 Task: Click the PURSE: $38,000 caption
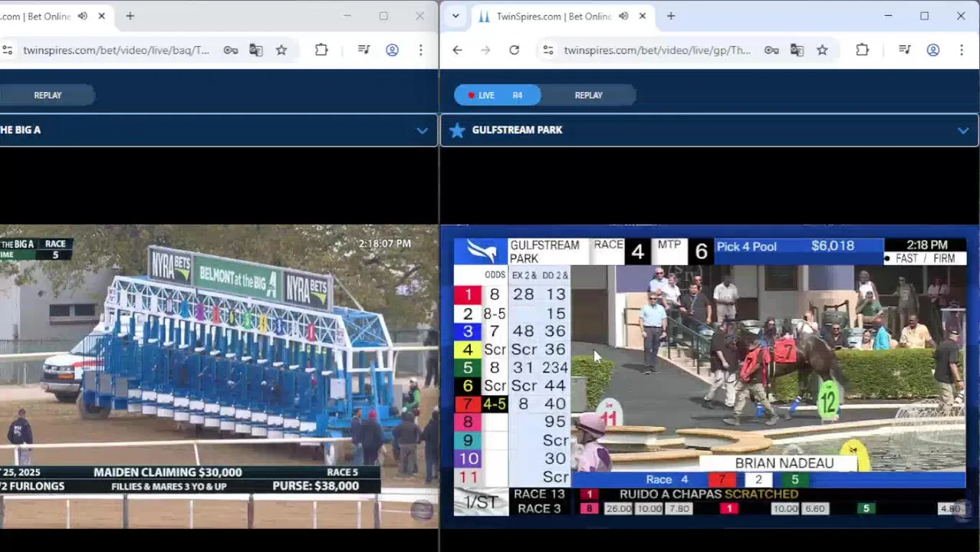tap(316, 486)
